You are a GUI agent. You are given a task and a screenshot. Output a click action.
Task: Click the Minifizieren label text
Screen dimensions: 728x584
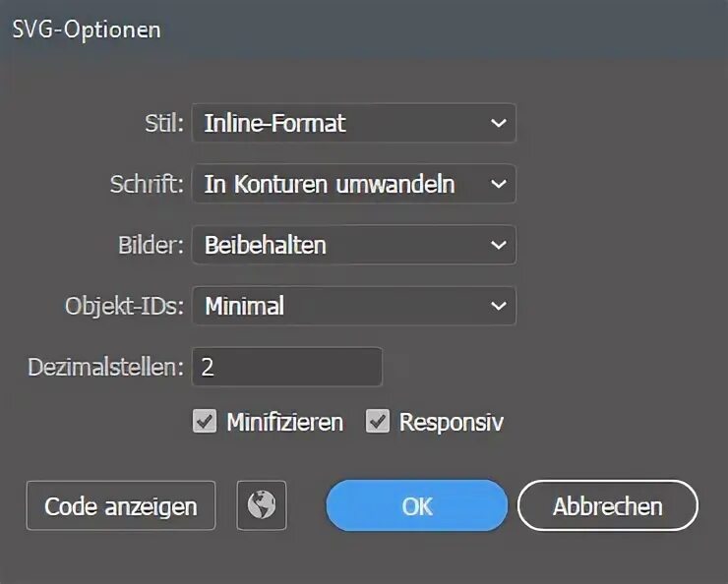pyautogui.click(x=284, y=423)
